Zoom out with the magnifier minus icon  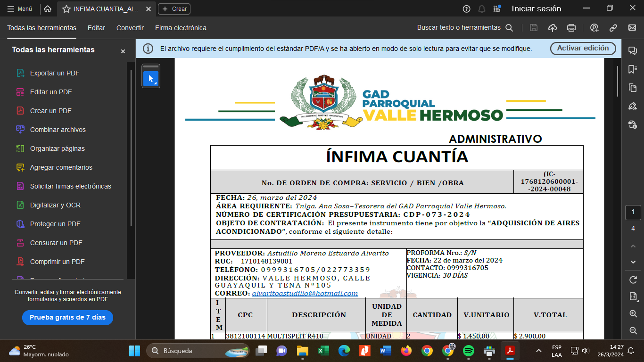click(x=633, y=330)
